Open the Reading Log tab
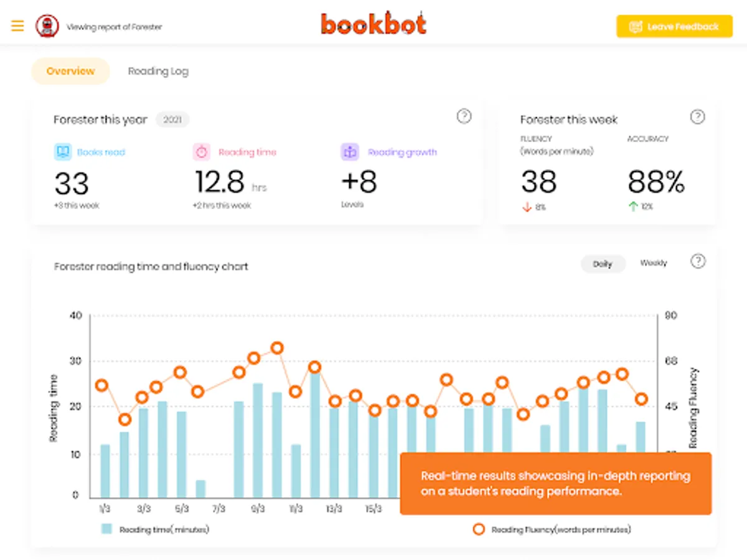 [x=158, y=71]
